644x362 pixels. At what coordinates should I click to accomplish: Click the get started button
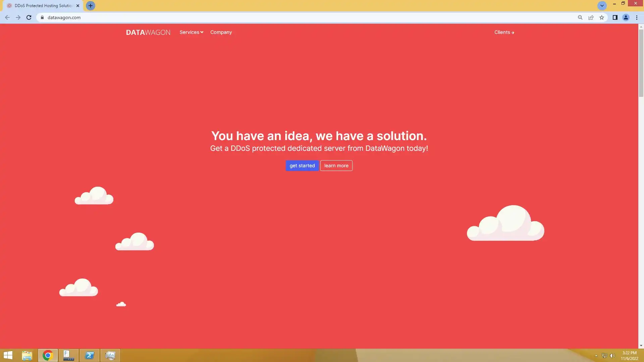pyautogui.click(x=302, y=166)
